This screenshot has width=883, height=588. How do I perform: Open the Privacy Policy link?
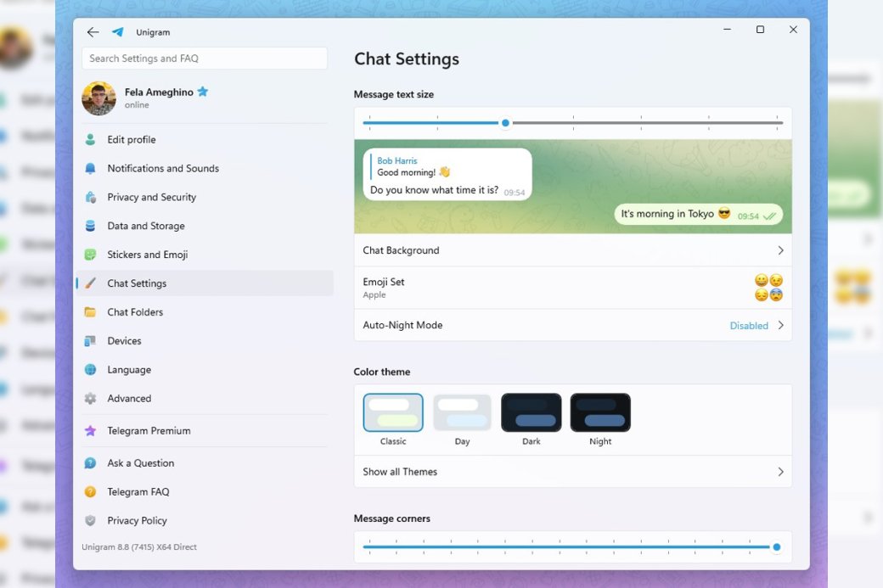coord(205,520)
